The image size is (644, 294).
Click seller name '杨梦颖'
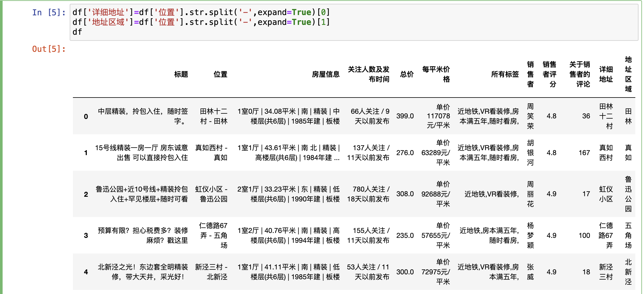(x=530, y=236)
